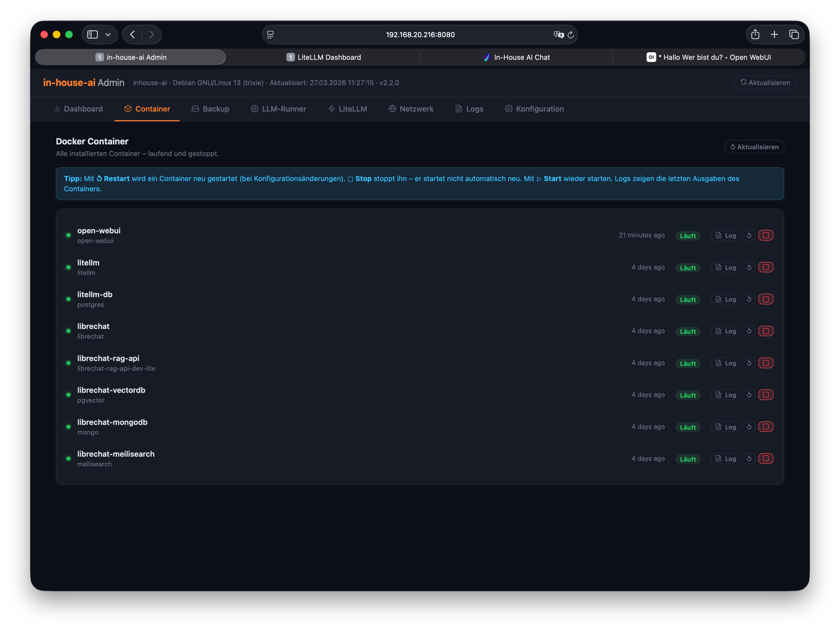Image resolution: width=840 pixels, height=631 pixels.
Task: Click the header Aktualisieren button
Action: tap(765, 82)
